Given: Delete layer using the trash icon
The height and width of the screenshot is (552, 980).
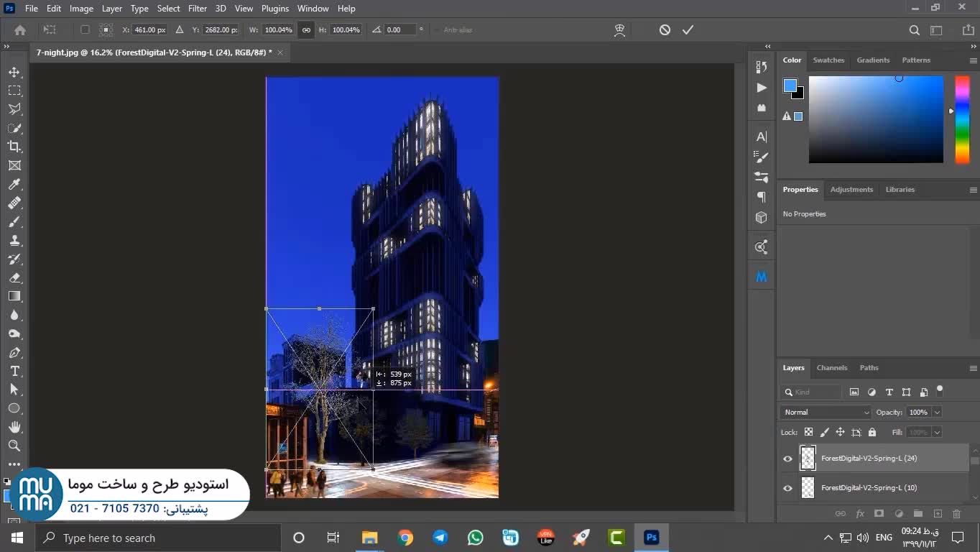Looking at the screenshot, I should pos(956,514).
